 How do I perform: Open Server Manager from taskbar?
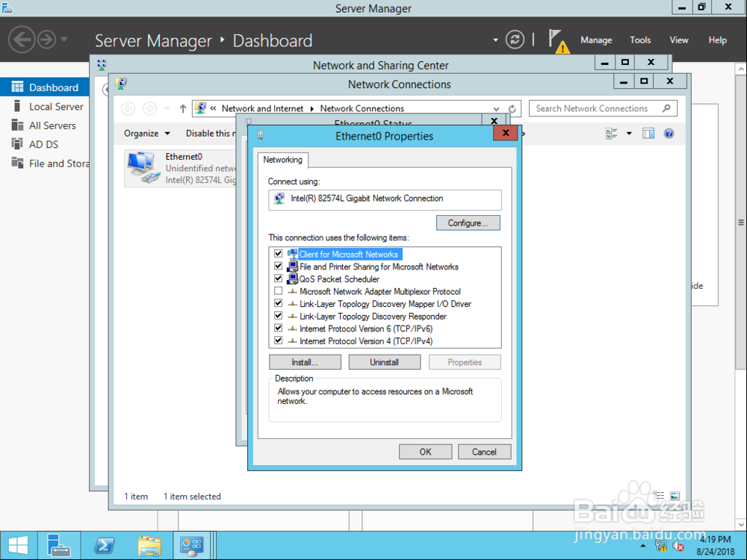pyautogui.click(x=58, y=545)
